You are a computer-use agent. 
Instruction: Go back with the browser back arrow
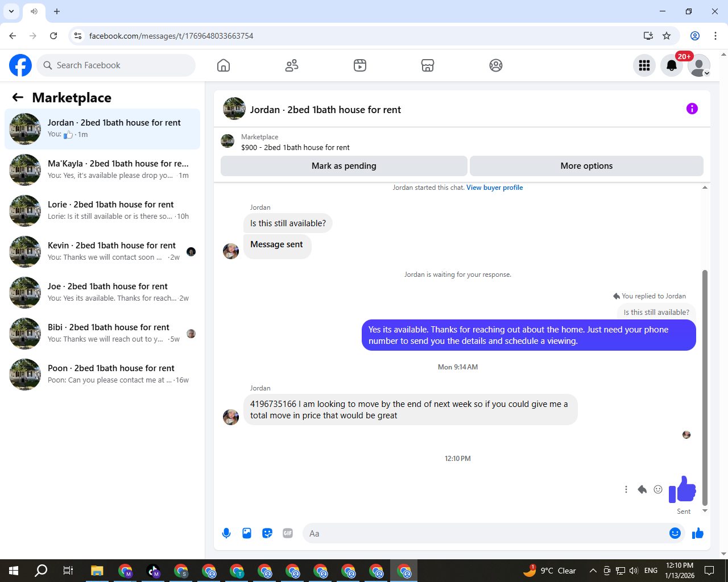click(x=13, y=36)
